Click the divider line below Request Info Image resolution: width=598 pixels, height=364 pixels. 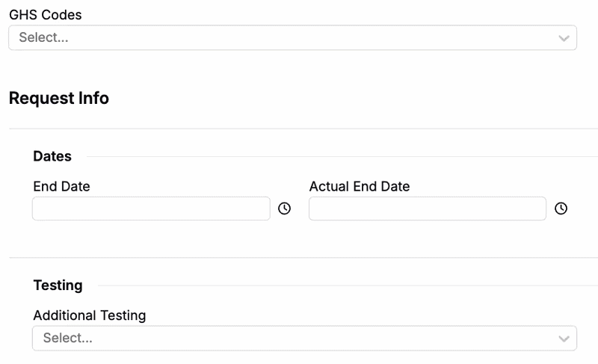(299, 129)
